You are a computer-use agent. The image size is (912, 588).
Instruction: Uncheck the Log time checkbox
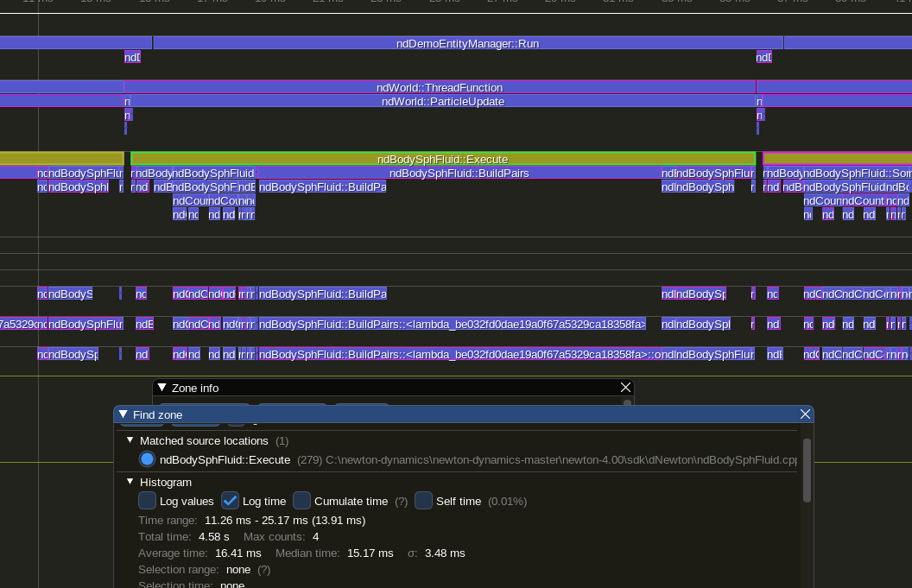pyautogui.click(x=230, y=501)
